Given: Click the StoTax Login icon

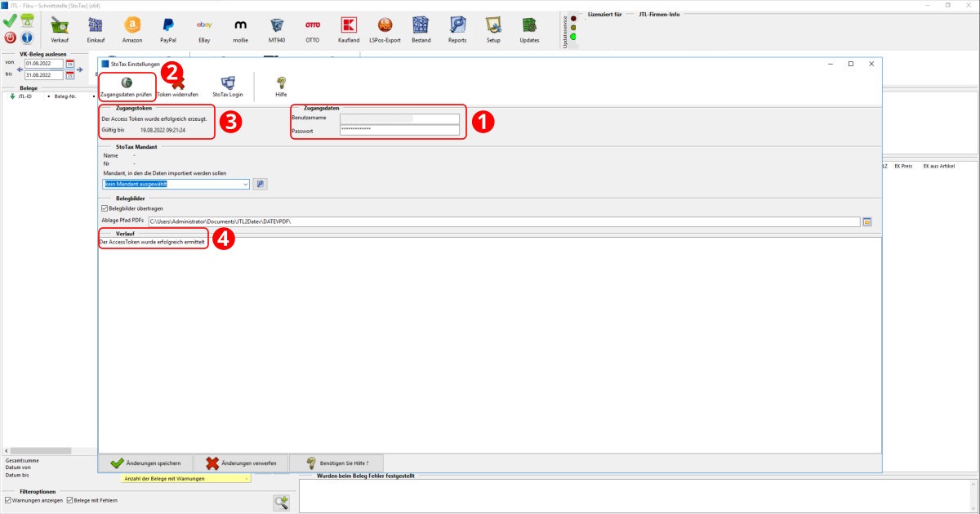Looking at the screenshot, I should coord(228,84).
